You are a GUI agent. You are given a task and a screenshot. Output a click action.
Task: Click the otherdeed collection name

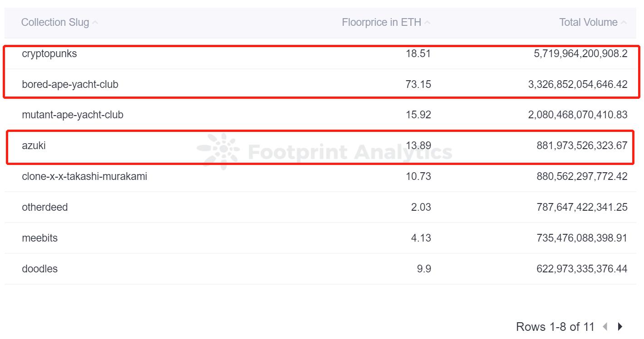(45, 208)
